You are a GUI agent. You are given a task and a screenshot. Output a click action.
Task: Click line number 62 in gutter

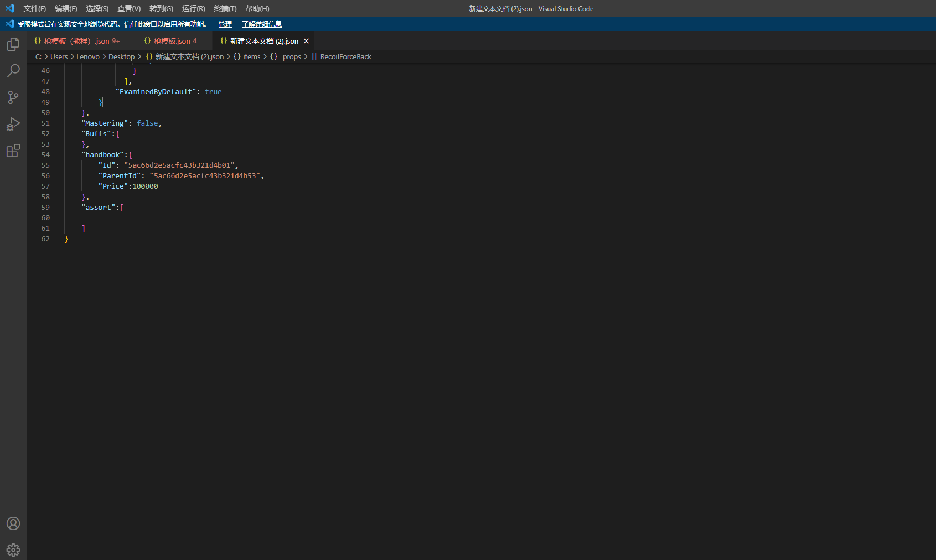click(45, 238)
